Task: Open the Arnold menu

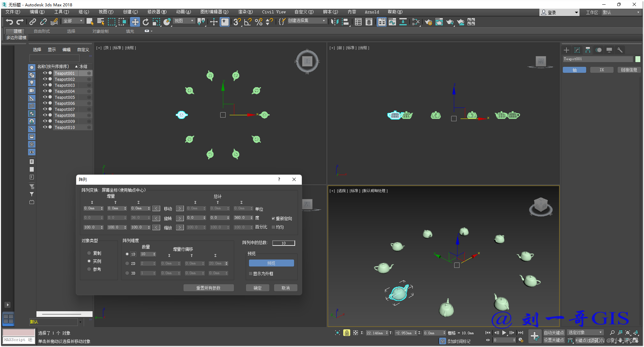Action: [x=372, y=12]
